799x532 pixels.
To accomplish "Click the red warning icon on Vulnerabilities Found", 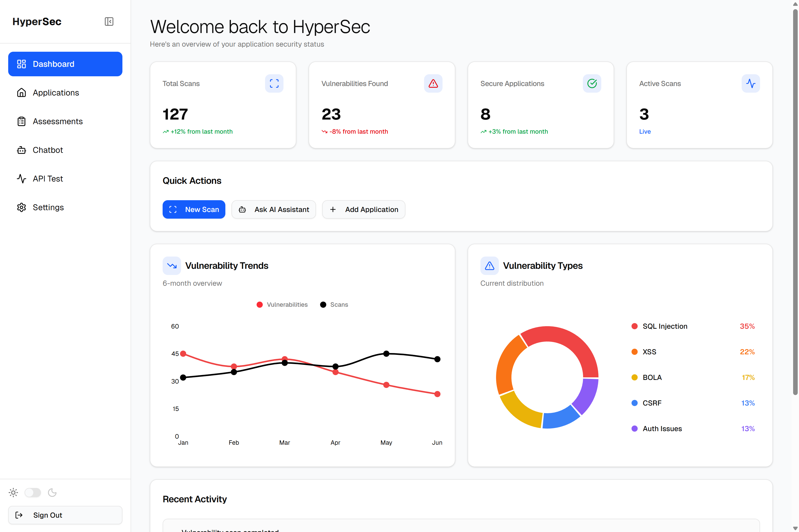I will coord(433,83).
